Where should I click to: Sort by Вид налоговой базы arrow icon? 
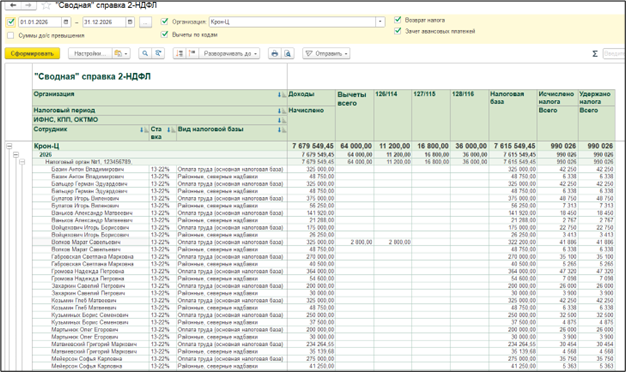pyautogui.click(x=281, y=130)
